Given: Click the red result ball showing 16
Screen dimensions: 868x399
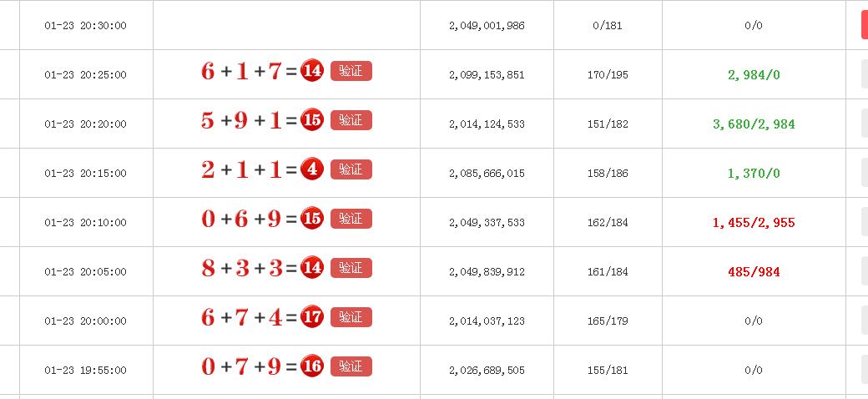Looking at the screenshot, I should (311, 366).
